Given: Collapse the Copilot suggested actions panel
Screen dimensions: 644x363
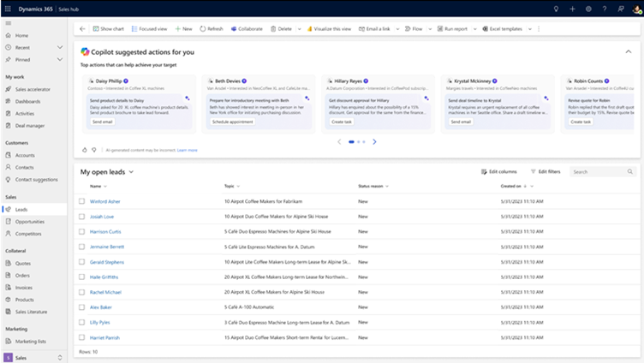Looking at the screenshot, I should point(629,51).
